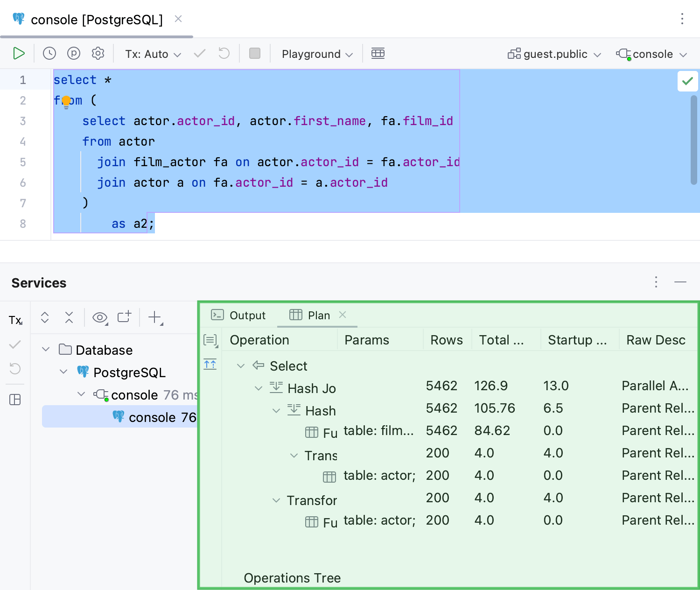
Task: Open the Tx: Auto dropdown
Action: [x=152, y=54]
